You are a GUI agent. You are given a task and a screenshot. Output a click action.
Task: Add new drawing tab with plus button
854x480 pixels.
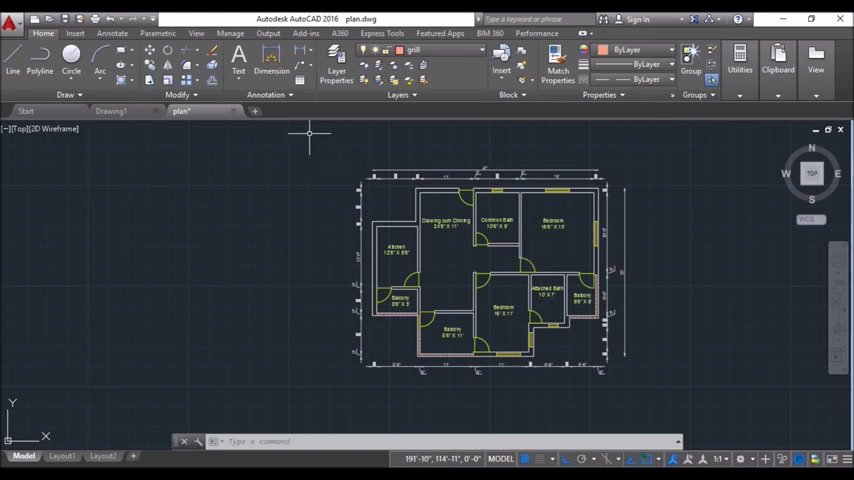tap(255, 111)
